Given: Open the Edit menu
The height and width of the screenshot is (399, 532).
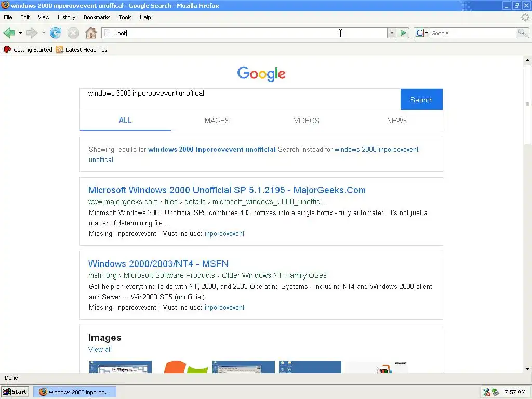Looking at the screenshot, I should point(25,17).
